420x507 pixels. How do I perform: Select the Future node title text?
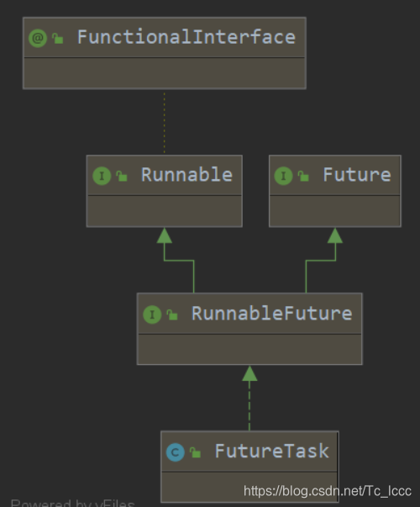(357, 175)
